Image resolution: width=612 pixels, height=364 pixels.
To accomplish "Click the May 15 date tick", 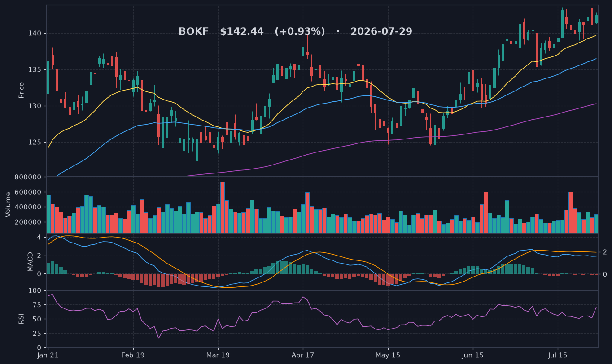I will tap(388, 355).
